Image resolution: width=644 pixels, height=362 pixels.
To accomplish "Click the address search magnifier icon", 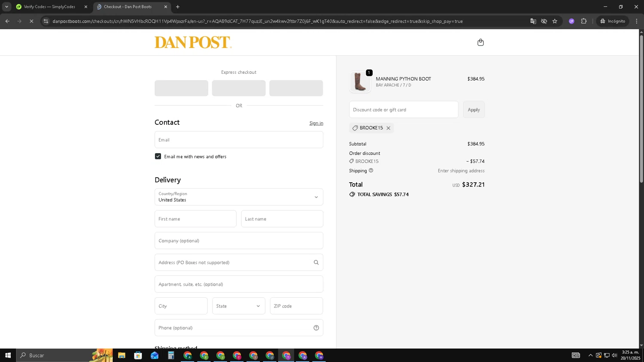I will 316,262.
